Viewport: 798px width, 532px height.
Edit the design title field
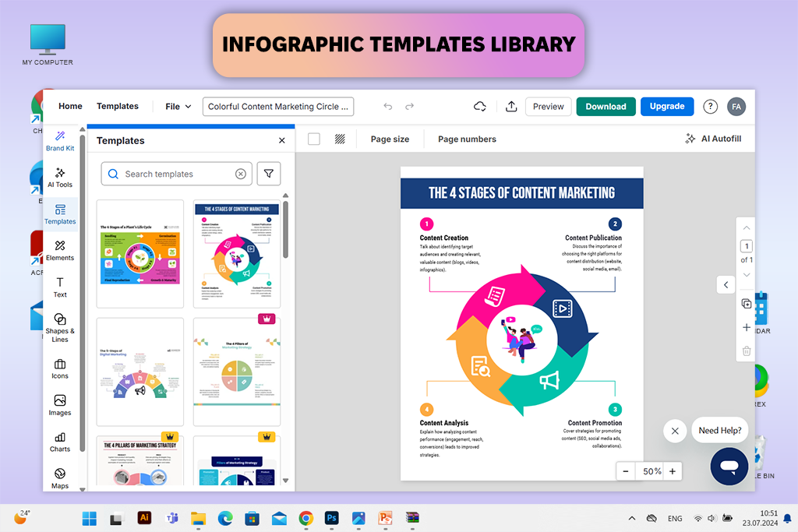(278, 106)
